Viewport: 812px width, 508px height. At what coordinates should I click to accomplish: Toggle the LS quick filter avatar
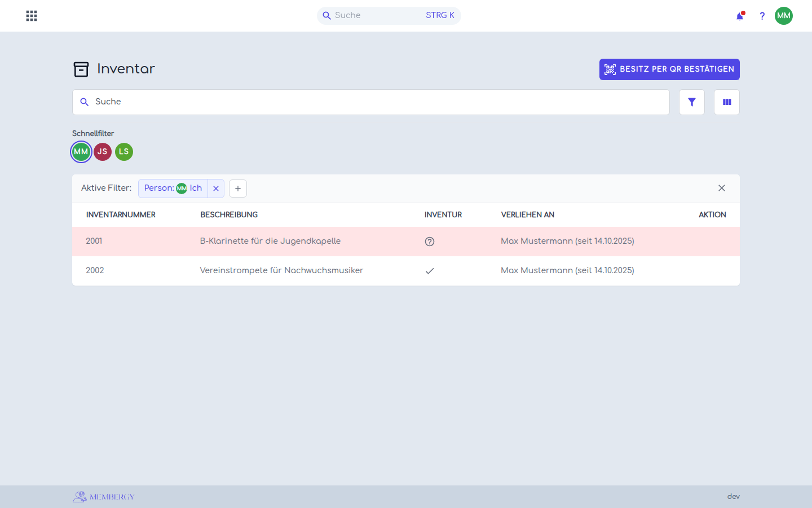[124, 152]
